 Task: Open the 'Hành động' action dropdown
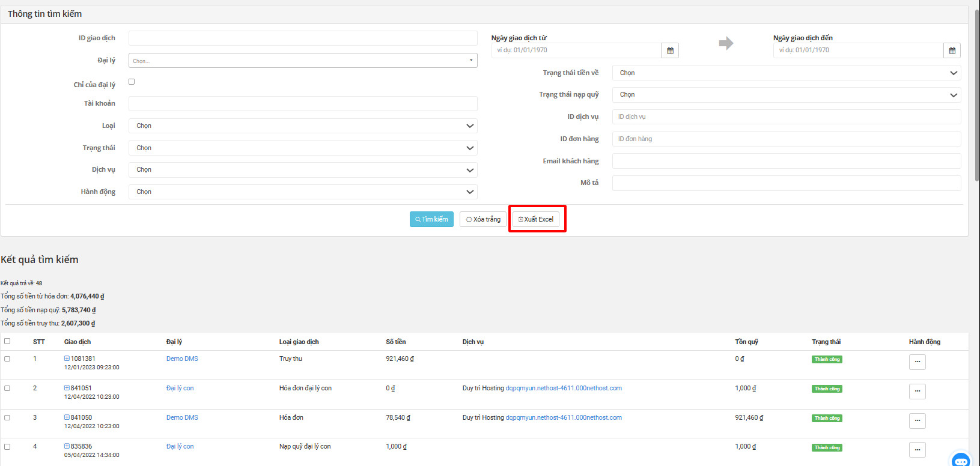tap(303, 192)
